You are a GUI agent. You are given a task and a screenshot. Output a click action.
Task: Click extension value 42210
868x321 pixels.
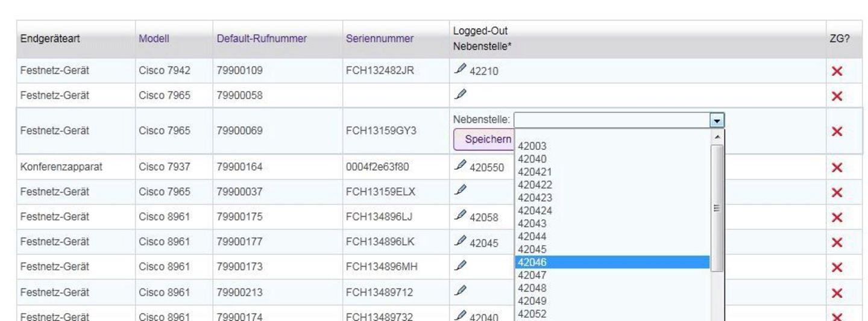483,72
